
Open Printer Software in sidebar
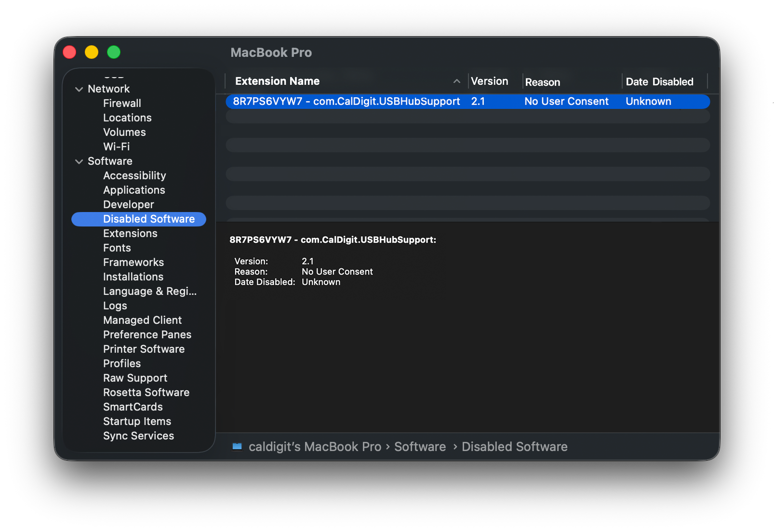(x=144, y=349)
